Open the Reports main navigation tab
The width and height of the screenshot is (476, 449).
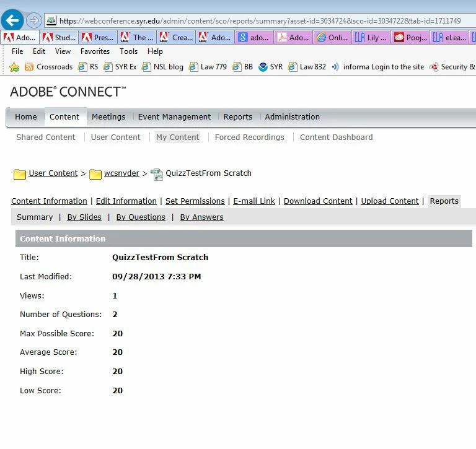coord(238,117)
